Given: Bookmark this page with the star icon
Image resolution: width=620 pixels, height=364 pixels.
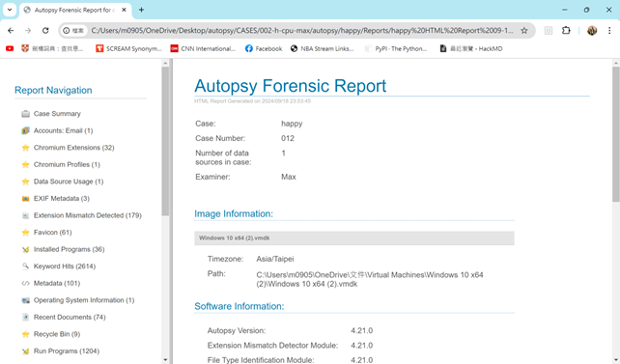Looking at the screenshot, I should (x=524, y=31).
